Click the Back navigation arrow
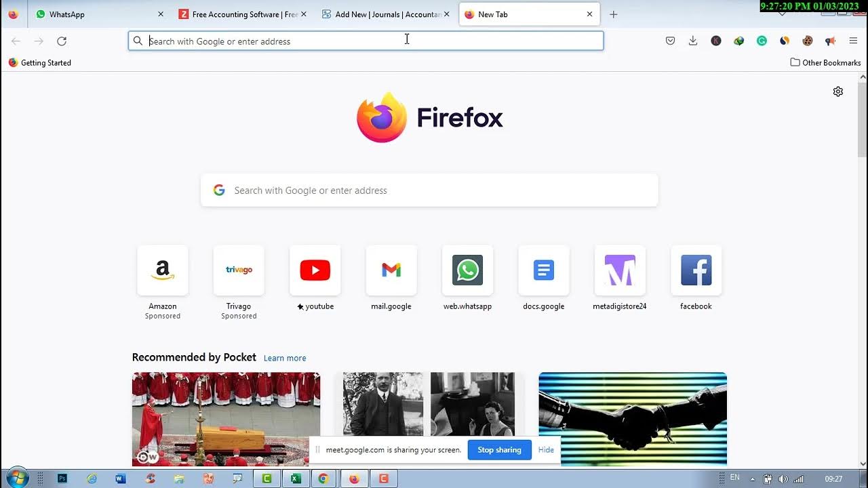 click(16, 41)
